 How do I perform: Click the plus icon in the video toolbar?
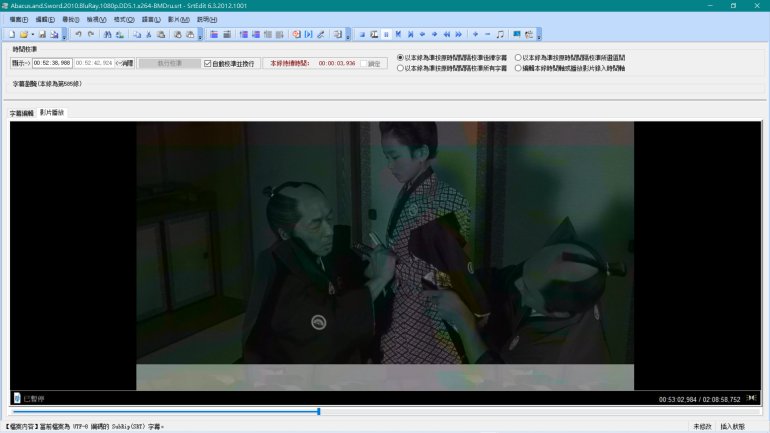475,34
